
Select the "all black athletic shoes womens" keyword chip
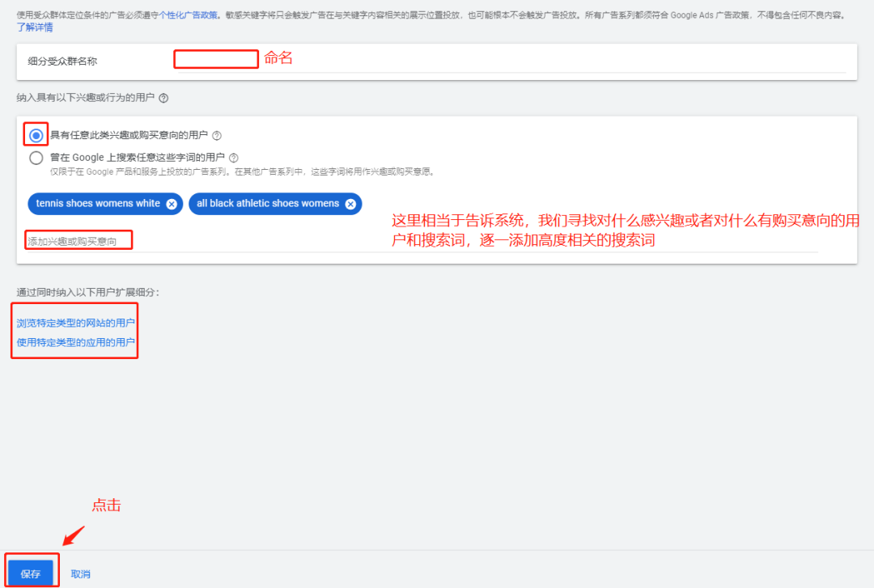[x=267, y=204]
